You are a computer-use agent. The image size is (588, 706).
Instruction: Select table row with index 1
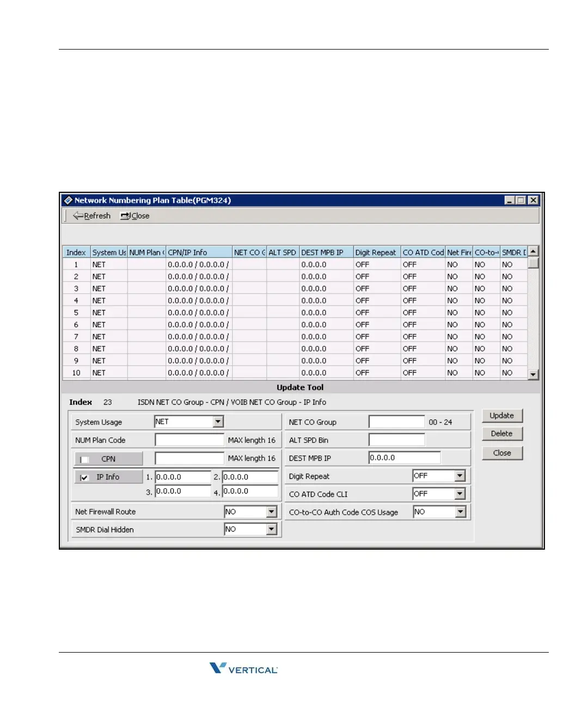coord(295,265)
